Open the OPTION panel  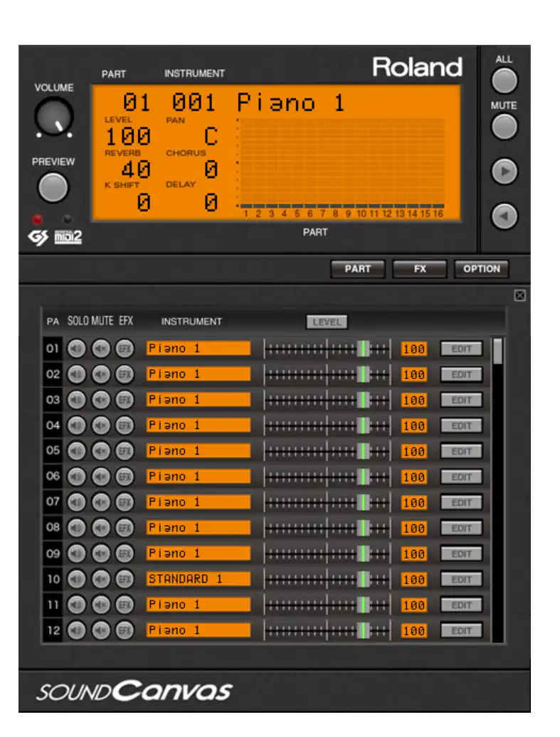pyautogui.click(x=482, y=269)
